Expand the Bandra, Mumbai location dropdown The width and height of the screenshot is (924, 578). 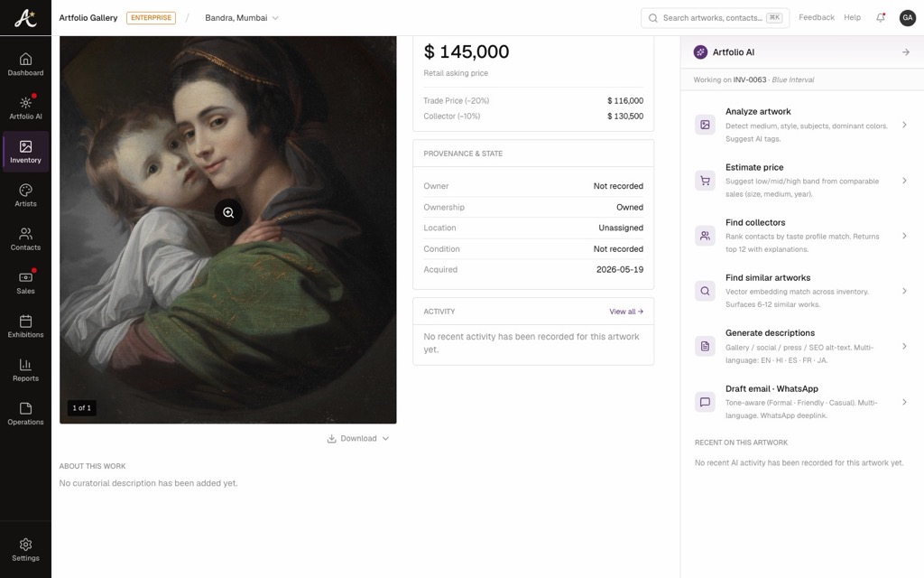tap(242, 18)
